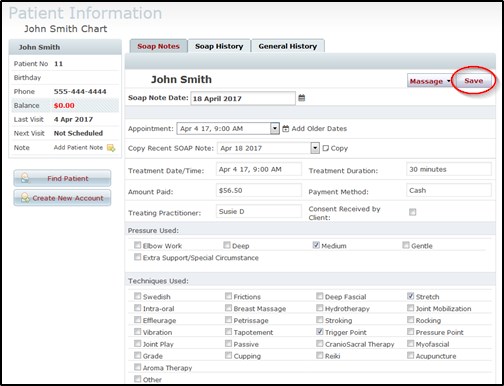Click the Last Visit date 4 Apr 2017
Image resolution: width=504 pixels, height=386 pixels.
pos(73,119)
